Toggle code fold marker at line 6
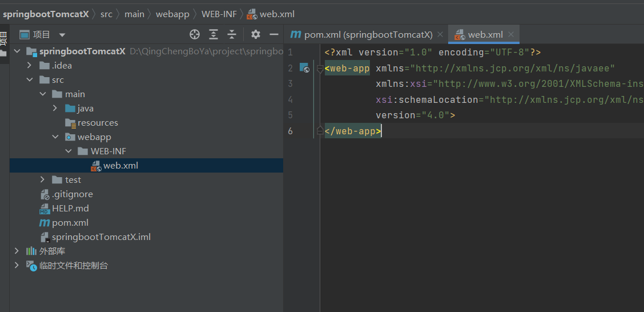 tap(320, 131)
